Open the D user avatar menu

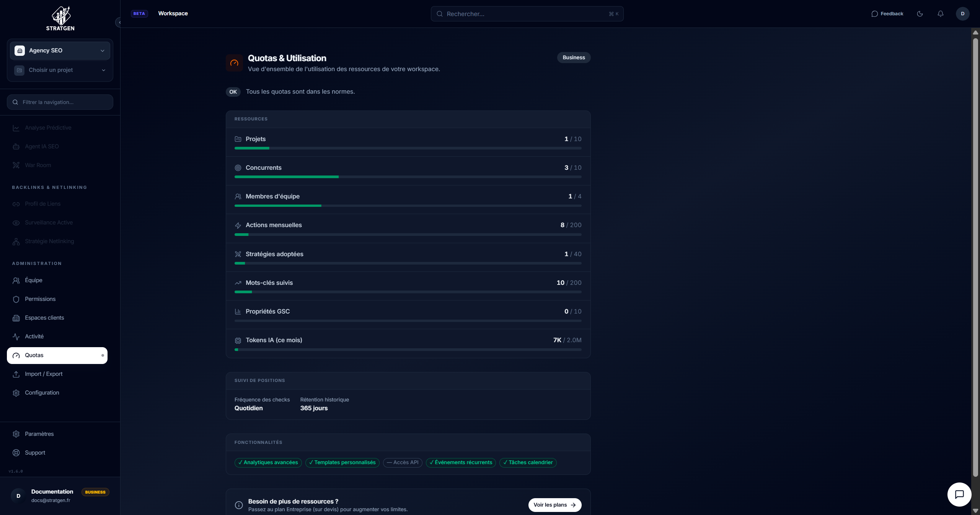coord(962,14)
